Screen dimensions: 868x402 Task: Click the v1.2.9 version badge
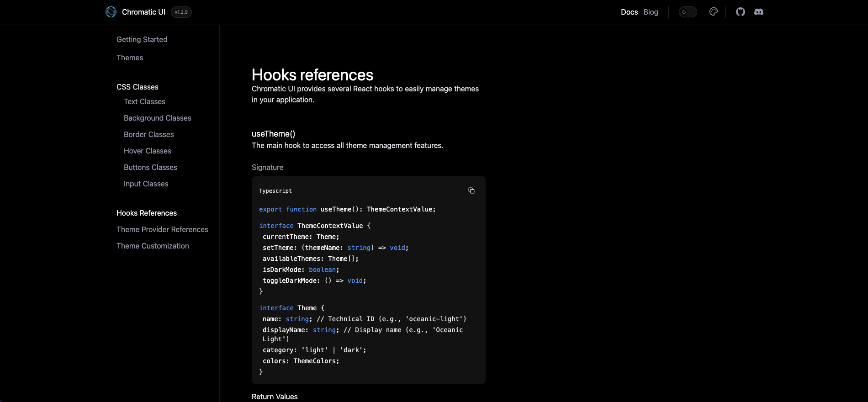tap(181, 12)
